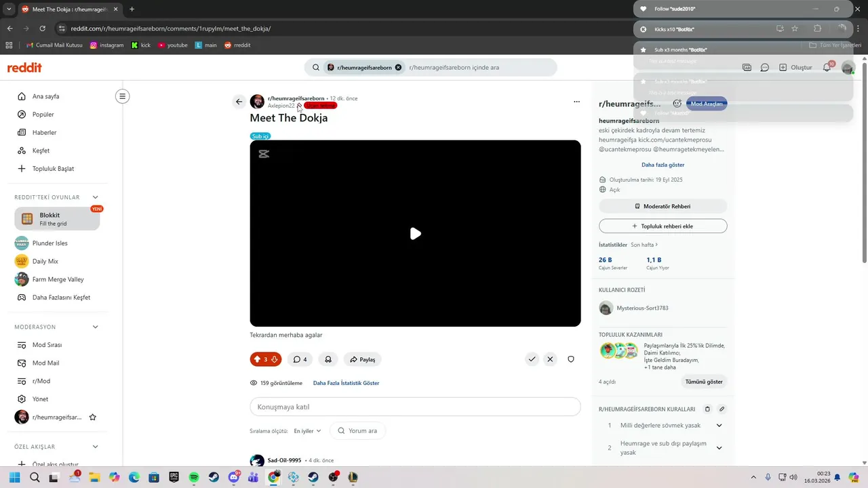This screenshot has height=488, width=868.
Task: Click the Reddit logo
Action: point(24,68)
